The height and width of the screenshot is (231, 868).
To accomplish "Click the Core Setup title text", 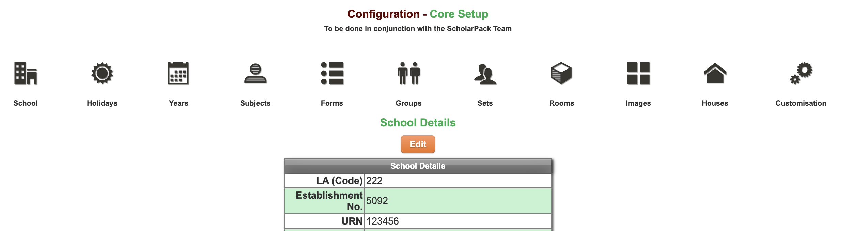I will pos(459,14).
